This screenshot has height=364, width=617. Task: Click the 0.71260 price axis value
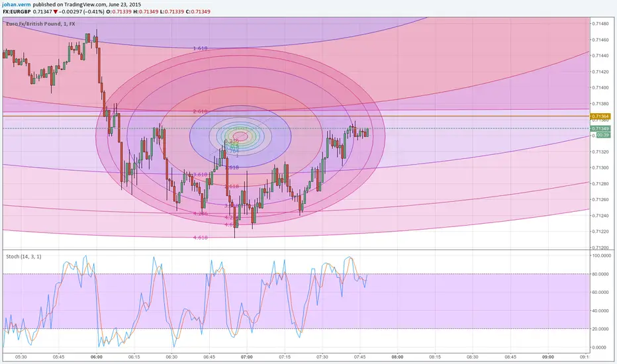(x=601, y=199)
